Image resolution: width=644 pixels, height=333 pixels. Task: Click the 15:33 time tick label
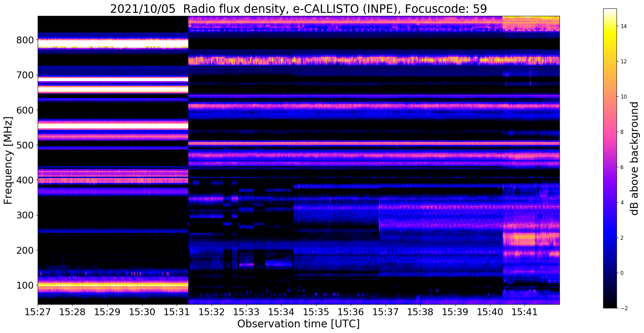[x=247, y=312]
